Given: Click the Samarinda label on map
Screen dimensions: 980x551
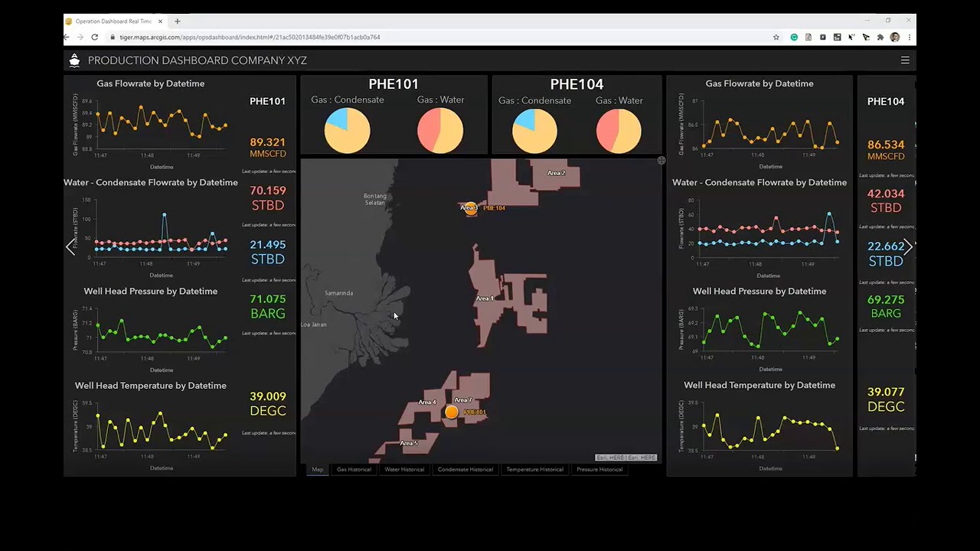Looking at the screenshot, I should 338,293.
